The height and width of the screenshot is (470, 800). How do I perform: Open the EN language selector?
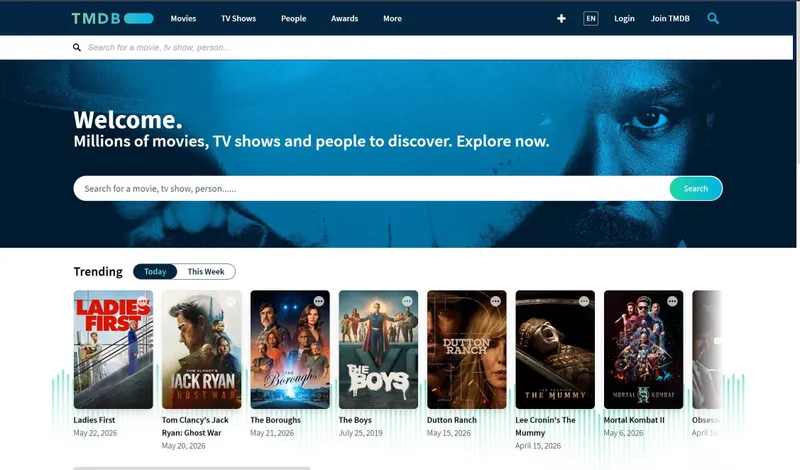(x=591, y=18)
